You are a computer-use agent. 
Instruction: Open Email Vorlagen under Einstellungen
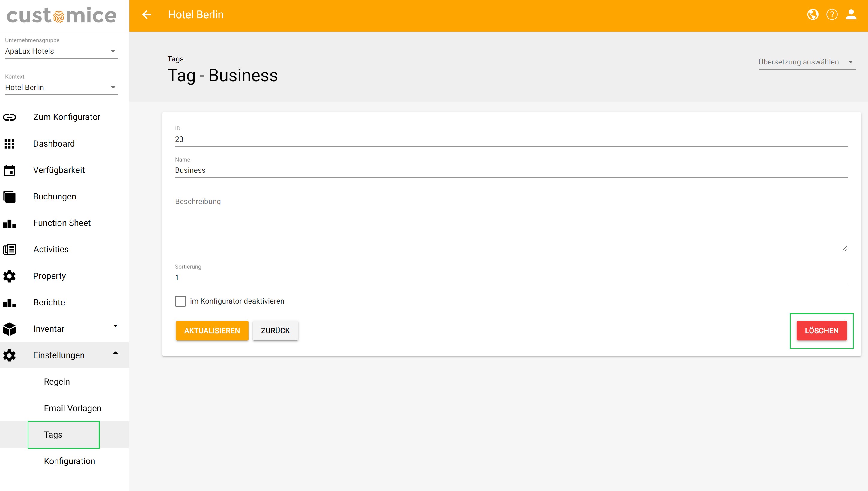(73, 409)
